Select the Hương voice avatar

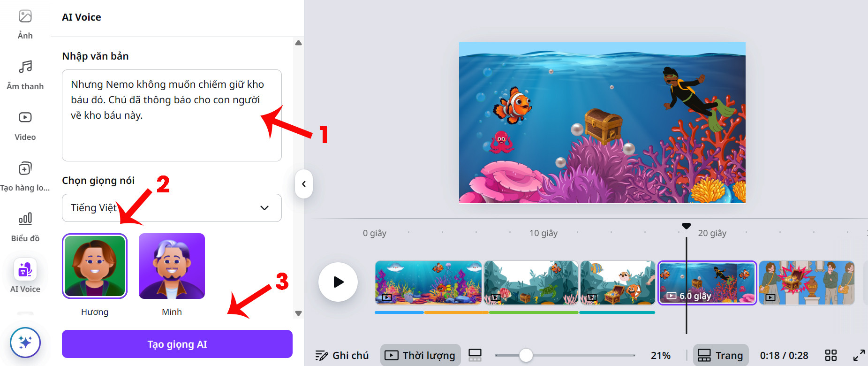click(95, 266)
